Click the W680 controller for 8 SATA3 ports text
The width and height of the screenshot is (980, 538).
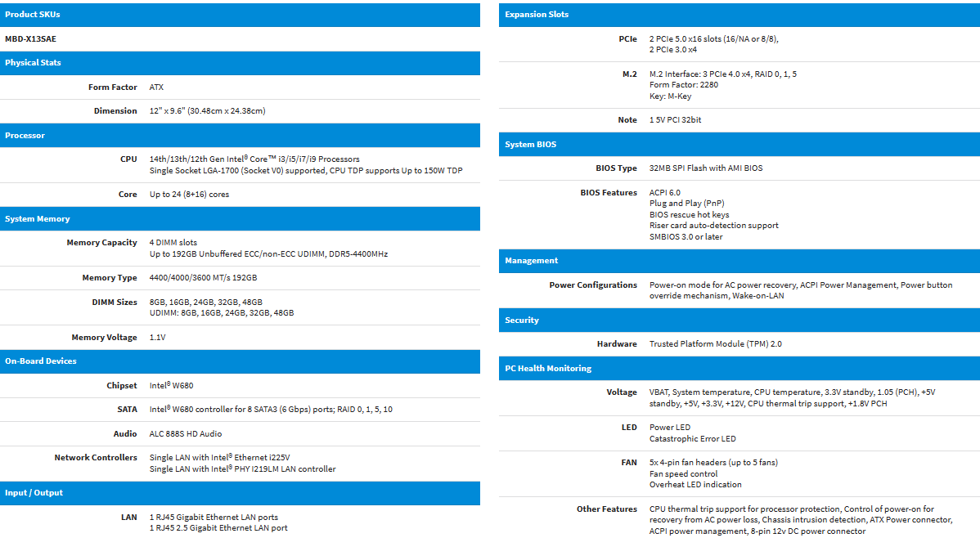271,410
